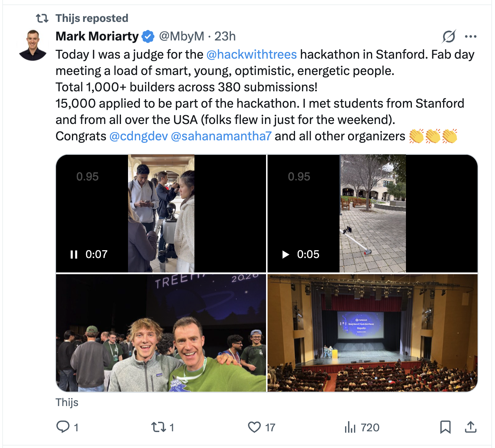Open Mark Moriarty's profile avatar
This screenshot has width=495, height=448.
pyautogui.click(x=33, y=45)
